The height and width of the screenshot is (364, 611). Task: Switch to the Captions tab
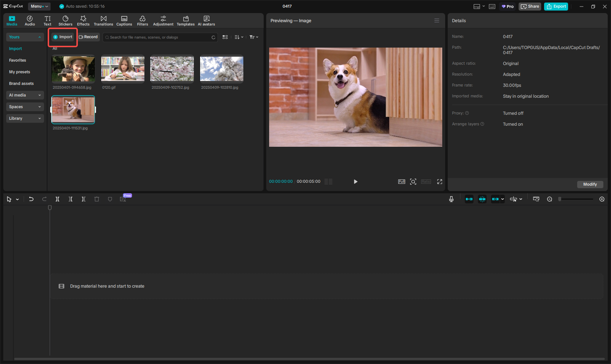tap(124, 21)
